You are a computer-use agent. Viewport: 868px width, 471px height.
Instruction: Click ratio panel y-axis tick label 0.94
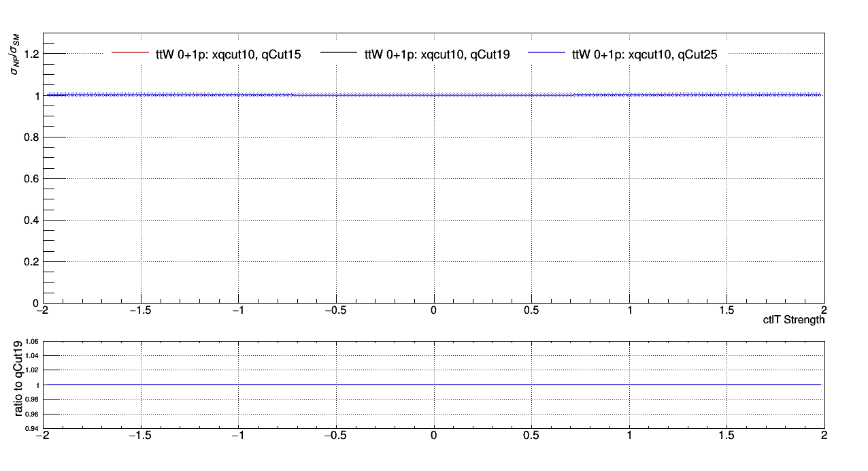point(33,429)
